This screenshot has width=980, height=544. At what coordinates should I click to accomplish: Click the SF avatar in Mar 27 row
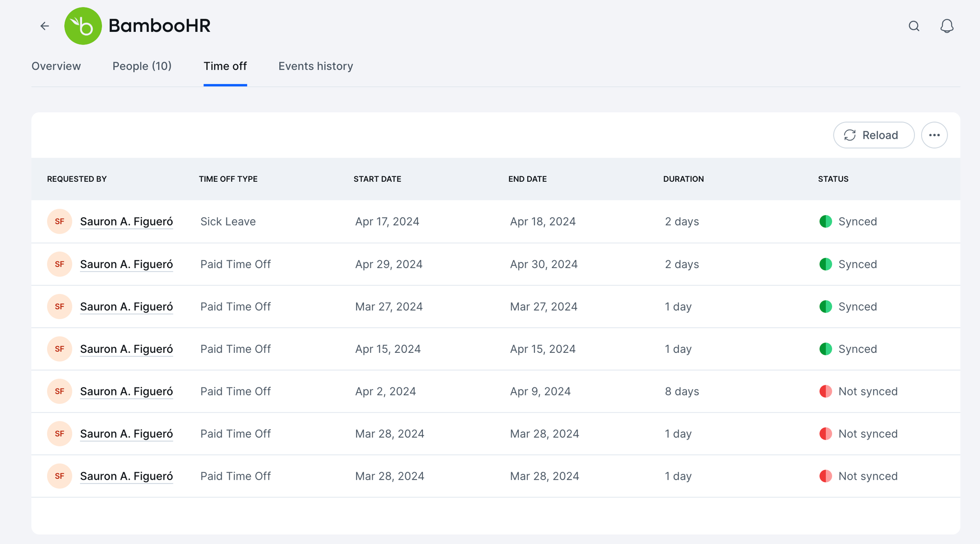pos(60,307)
